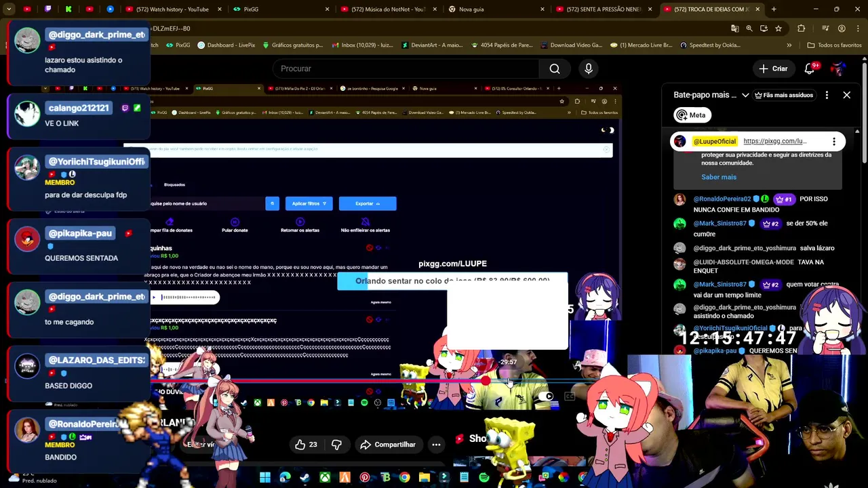Screen dimensions: 868x488
Task: Open a new browser tab with the plus button
Action: (774, 9)
